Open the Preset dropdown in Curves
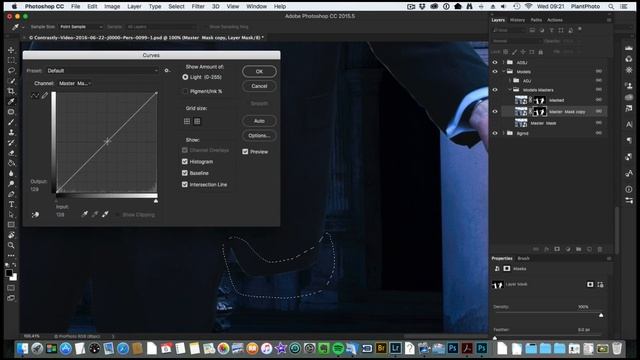The image size is (640, 360). (x=102, y=71)
